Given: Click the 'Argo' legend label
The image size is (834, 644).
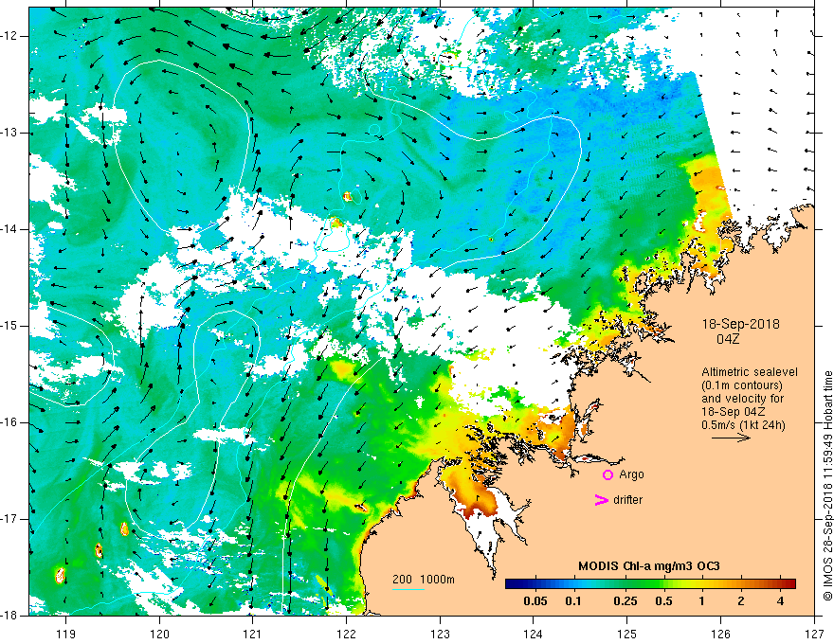Looking at the screenshot, I should tap(631, 474).
